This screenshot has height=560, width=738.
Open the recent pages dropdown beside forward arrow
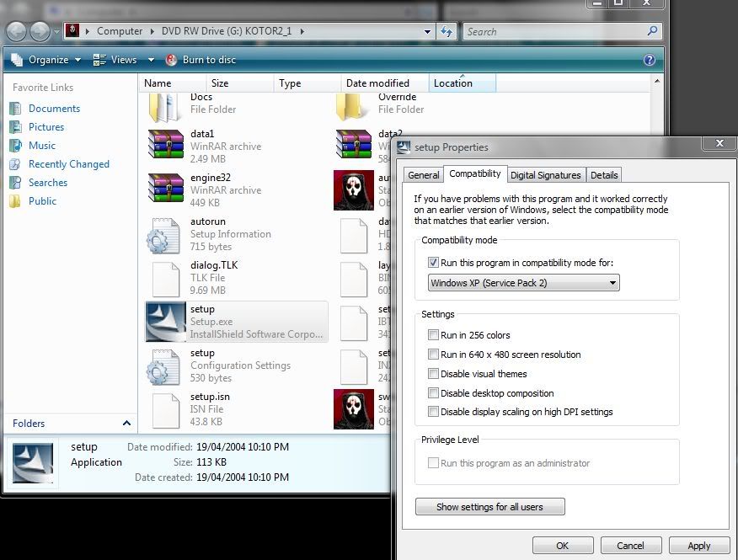(56, 31)
